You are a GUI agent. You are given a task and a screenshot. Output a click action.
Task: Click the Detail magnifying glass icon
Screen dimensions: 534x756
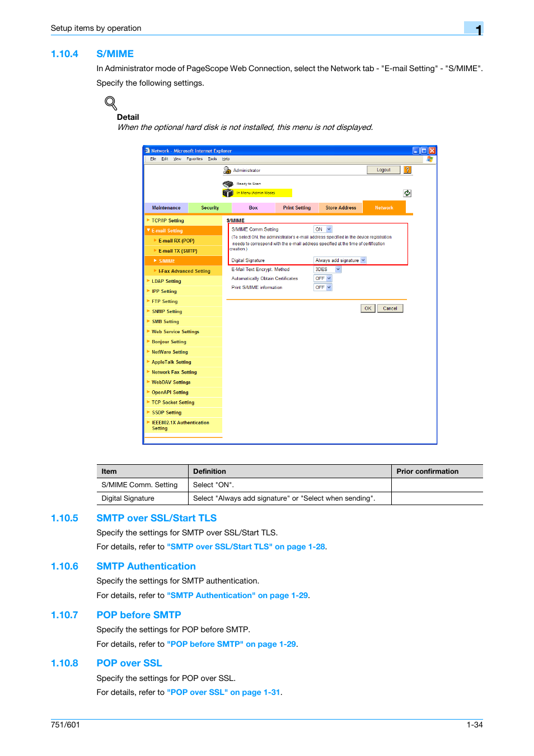click(111, 103)
